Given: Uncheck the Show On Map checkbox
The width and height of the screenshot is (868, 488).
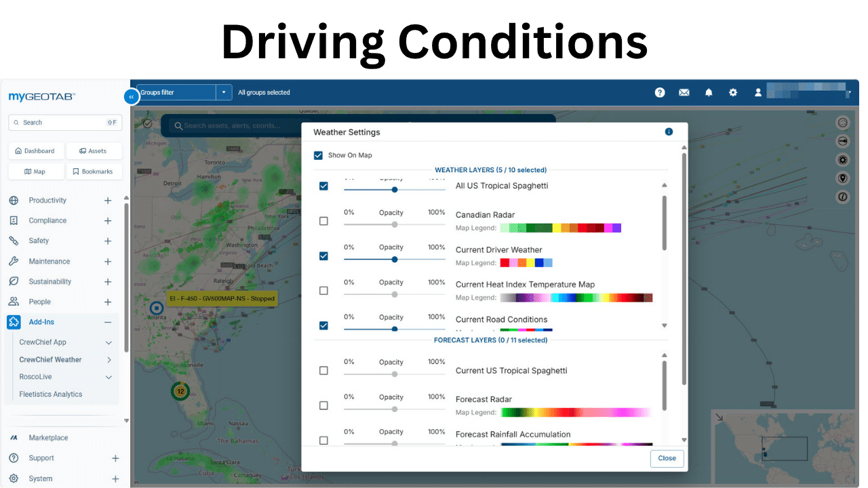Looking at the screenshot, I should 319,155.
